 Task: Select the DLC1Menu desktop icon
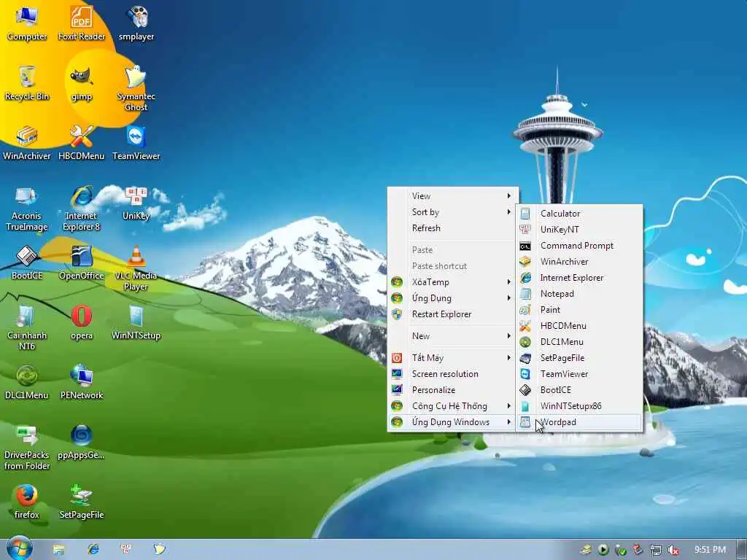pos(27,382)
